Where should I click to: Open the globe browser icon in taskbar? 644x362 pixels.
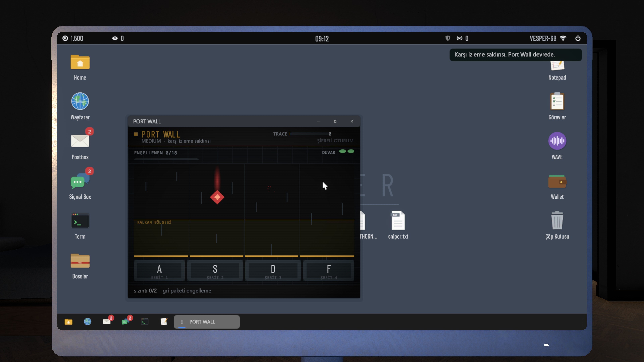tap(88, 322)
